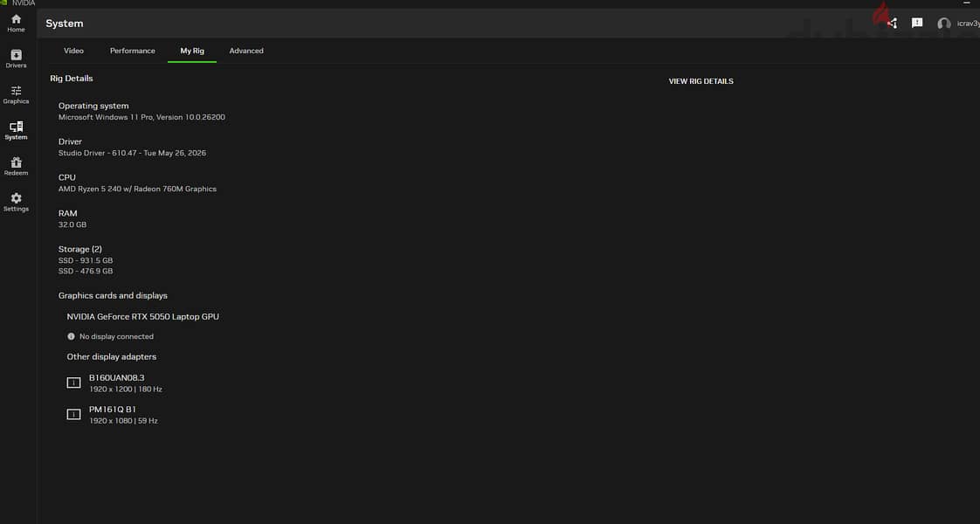Viewport: 980px width, 524px height.
Task: Open the Advanced tab
Action: pyautogui.click(x=246, y=51)
